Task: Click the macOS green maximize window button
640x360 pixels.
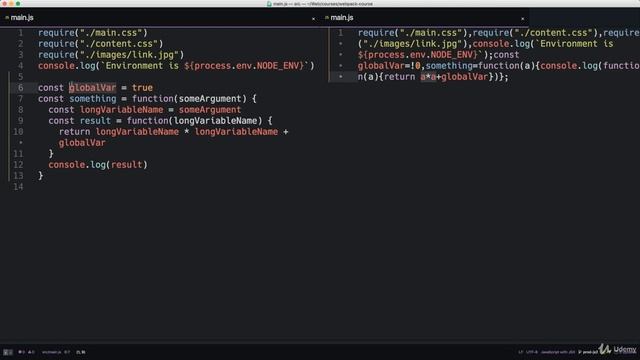Action: pos(18,4)
